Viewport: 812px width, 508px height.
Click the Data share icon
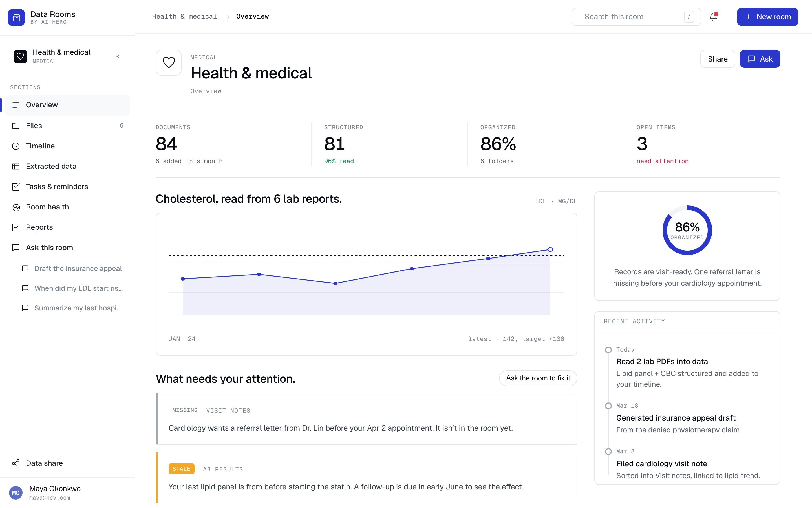[16, 463]
